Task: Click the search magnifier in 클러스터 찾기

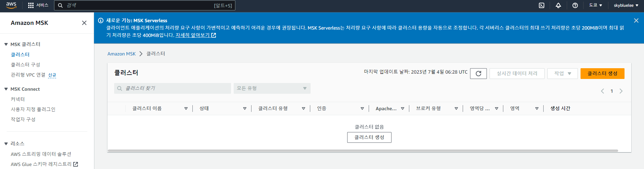Action: coord(120,88)
